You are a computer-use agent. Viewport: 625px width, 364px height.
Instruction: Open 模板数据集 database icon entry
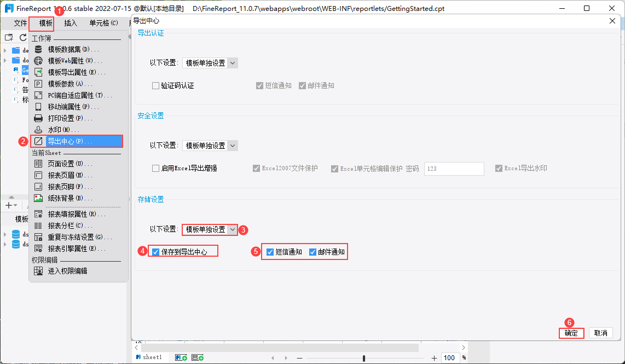point(38,49)
